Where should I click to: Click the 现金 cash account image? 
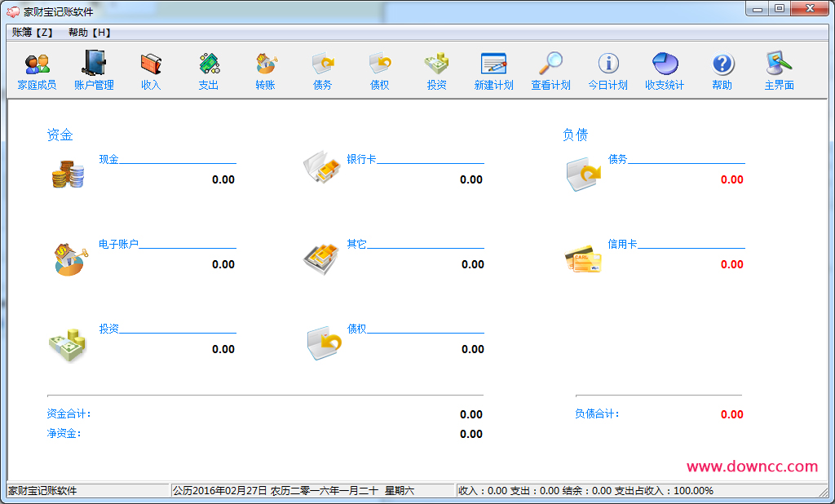pyautogui.click(x=68, y=174)
